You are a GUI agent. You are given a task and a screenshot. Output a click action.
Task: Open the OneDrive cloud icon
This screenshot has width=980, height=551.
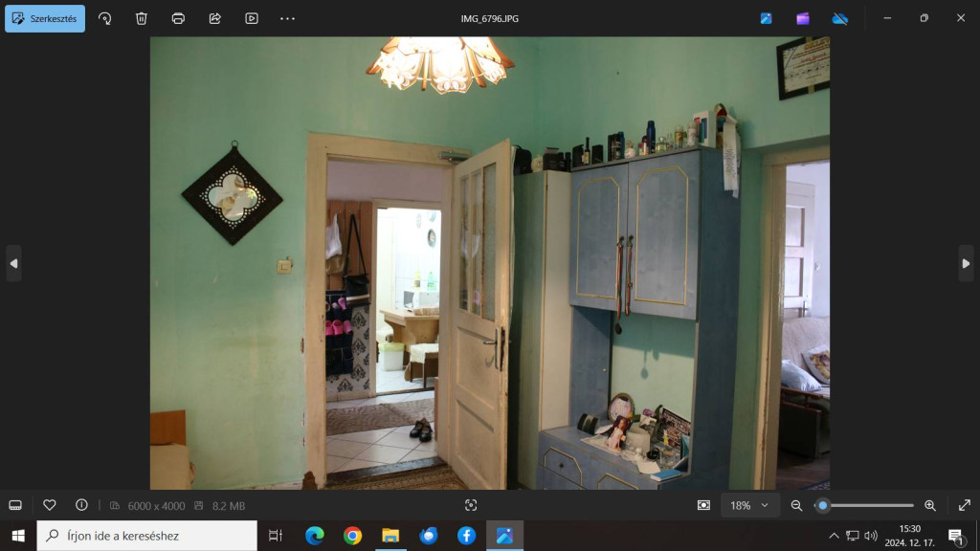839,18
